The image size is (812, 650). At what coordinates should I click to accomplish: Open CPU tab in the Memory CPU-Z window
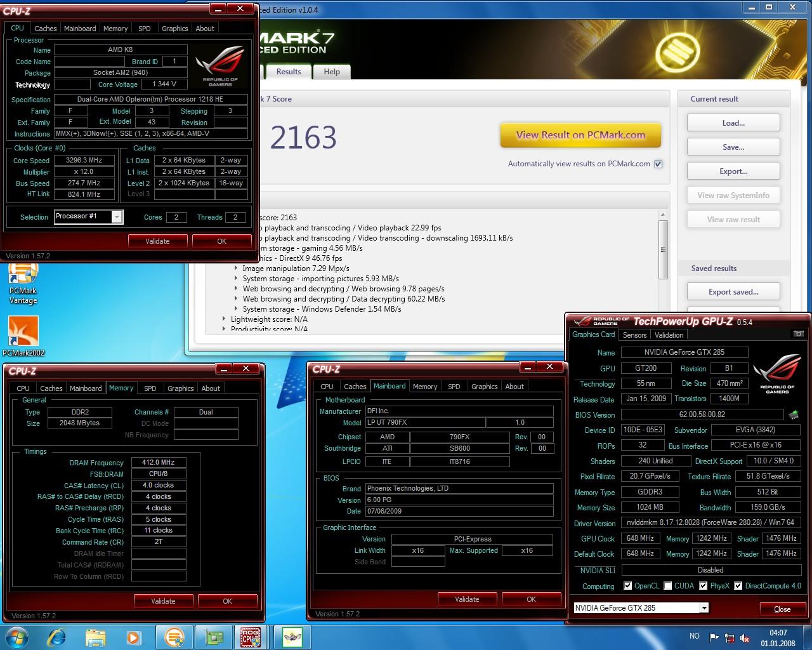pos(23,388)
